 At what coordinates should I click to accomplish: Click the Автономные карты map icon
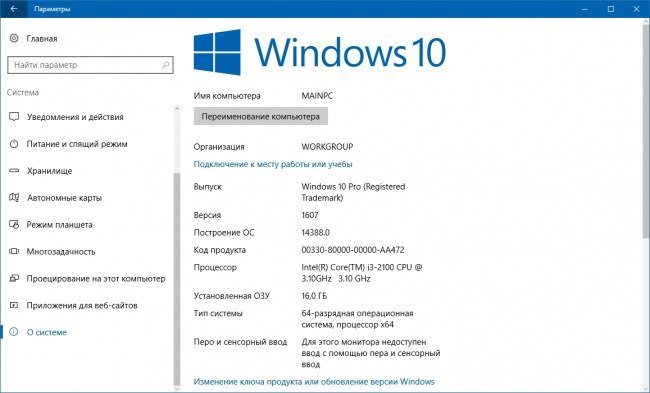(14, 197)
